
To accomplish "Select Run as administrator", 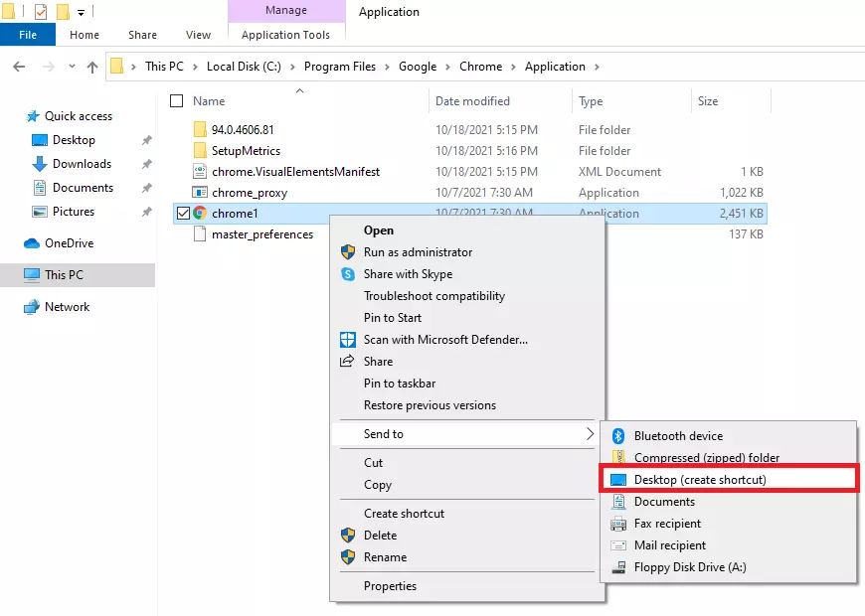I will (x=467, y=252).
